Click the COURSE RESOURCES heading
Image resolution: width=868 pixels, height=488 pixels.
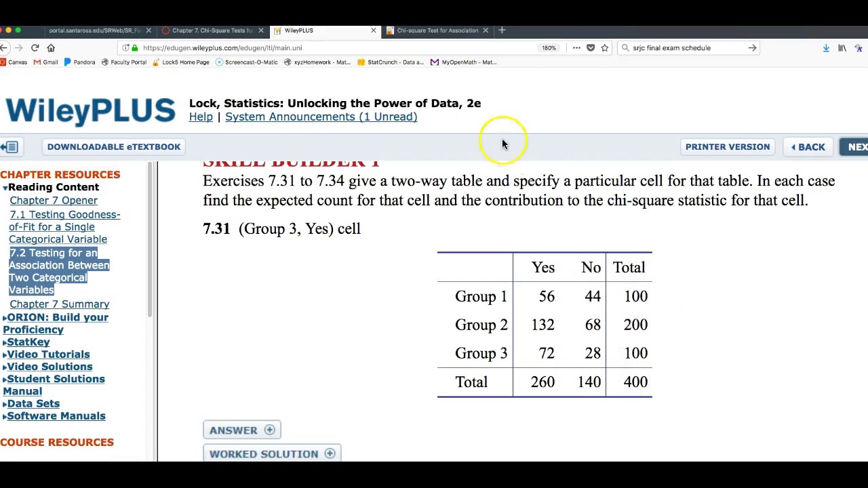57,443
